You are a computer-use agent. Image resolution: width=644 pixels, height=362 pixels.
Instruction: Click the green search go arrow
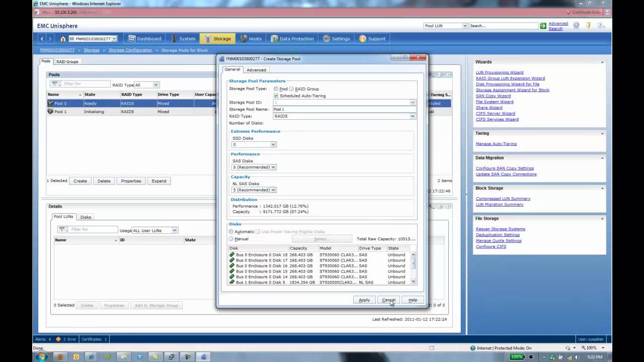coord(543,26)
